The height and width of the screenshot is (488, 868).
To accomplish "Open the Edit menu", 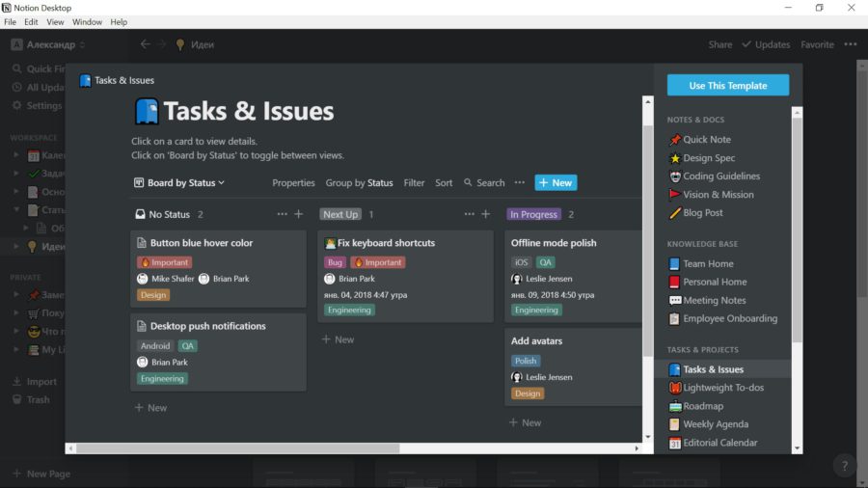I will (x=31, y=22).
